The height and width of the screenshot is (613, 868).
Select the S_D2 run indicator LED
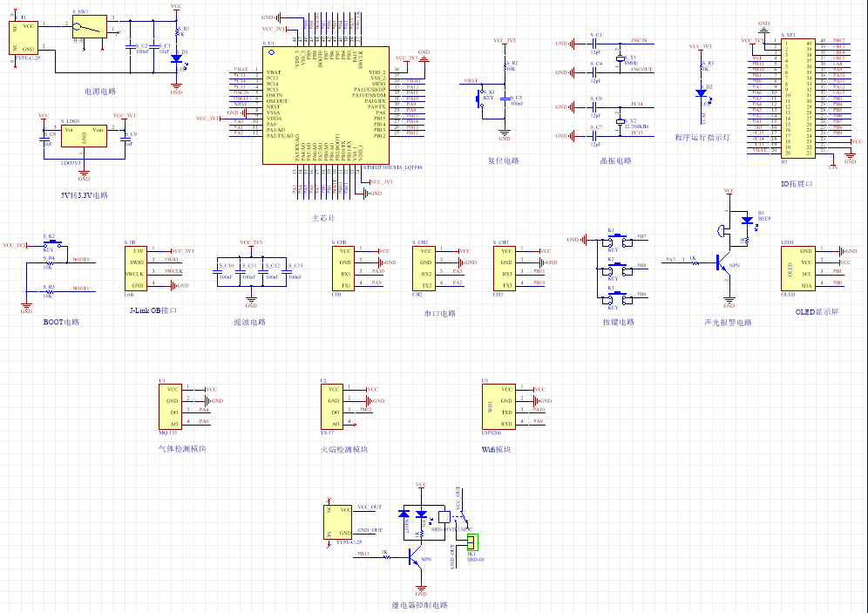point(701,93)
